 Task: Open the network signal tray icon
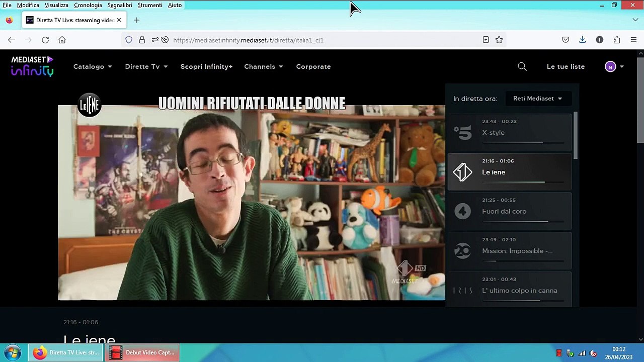click(x=582, y=353)
